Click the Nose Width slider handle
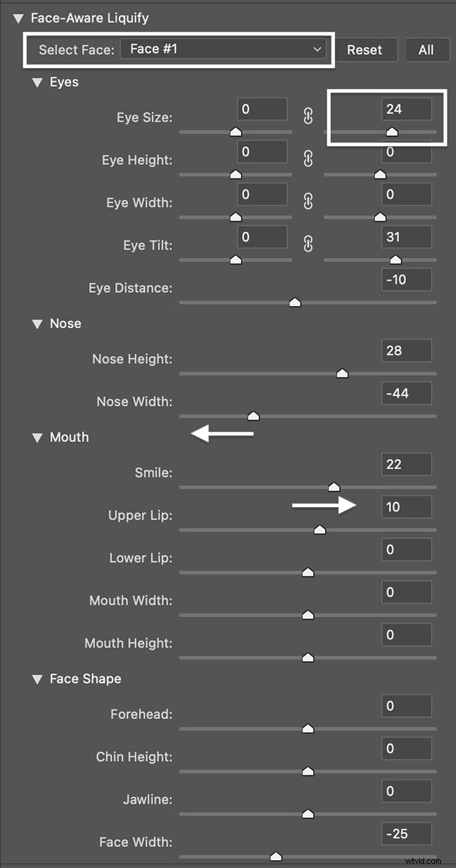The width and height of the screenshot is (456, 868). click(253, 416)
